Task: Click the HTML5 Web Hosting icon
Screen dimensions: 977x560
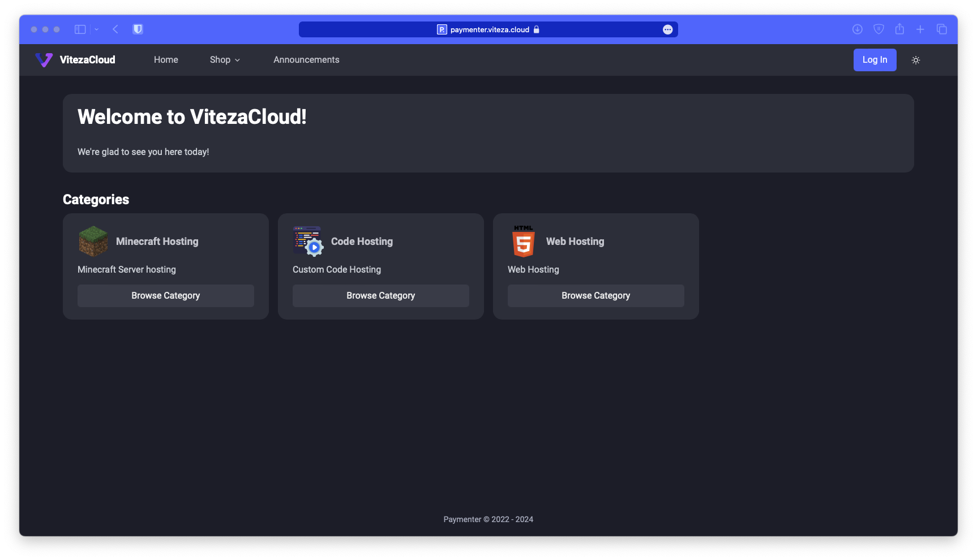Action: pos(523,242)
